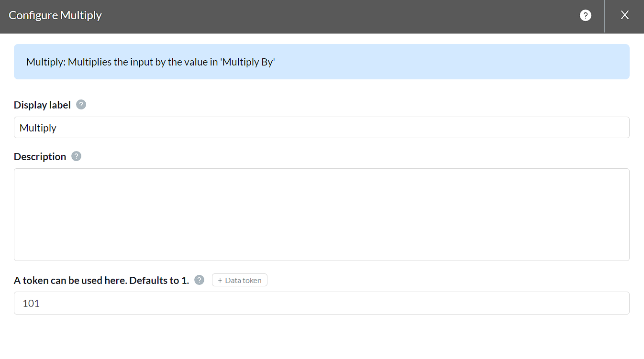Select the field containing 101

point(322,303)
